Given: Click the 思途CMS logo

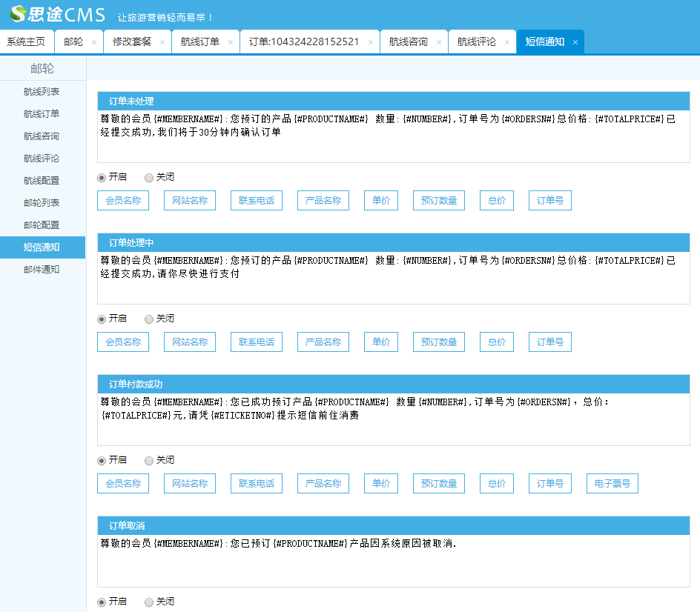Looking at the screenshot, I should [x=52, y=15].
